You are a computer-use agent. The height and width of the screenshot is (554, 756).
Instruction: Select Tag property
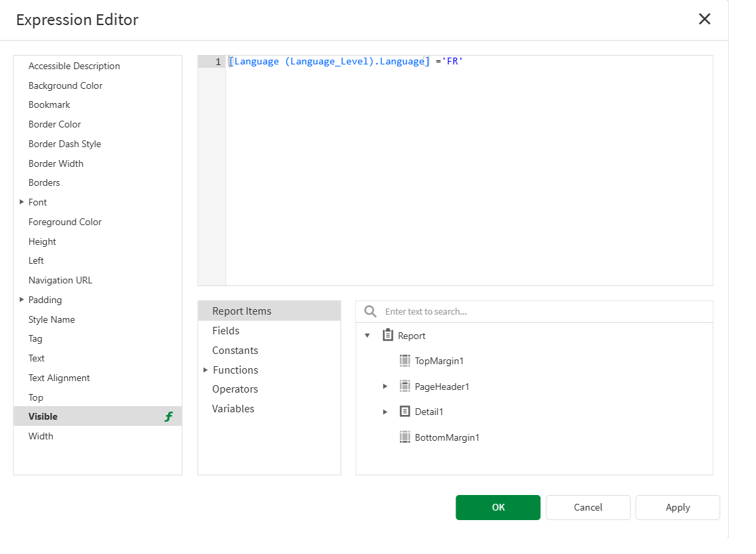pyautogui.click(x=35, y=339)
